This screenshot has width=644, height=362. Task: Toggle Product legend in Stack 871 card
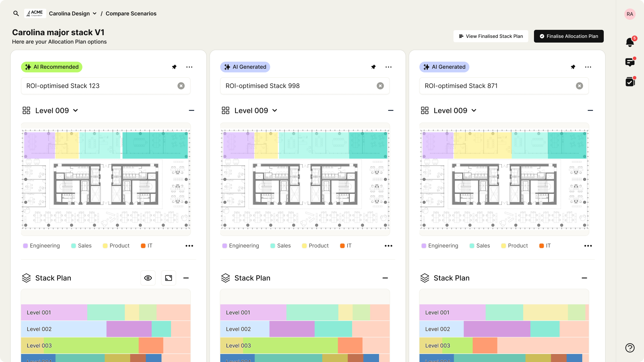tap(515, 246)
